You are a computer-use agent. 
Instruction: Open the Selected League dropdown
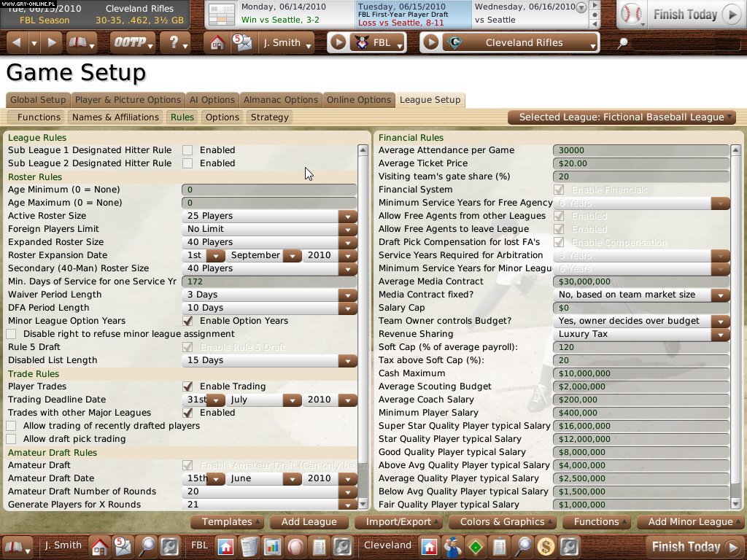tap(621, 117)
